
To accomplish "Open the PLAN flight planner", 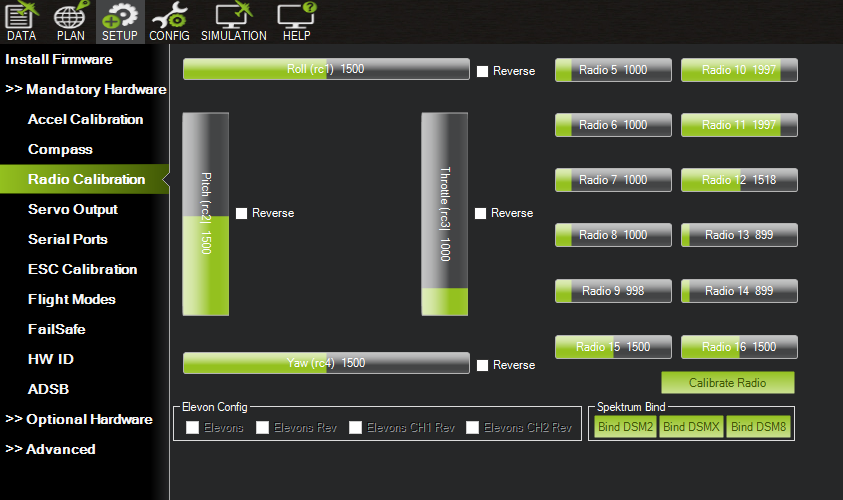I will click(x=70, y=22).
